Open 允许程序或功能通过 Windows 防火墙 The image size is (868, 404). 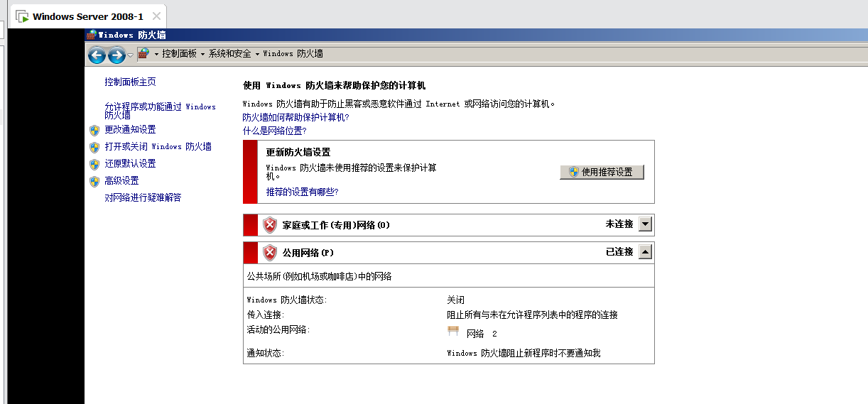point(160,111)
